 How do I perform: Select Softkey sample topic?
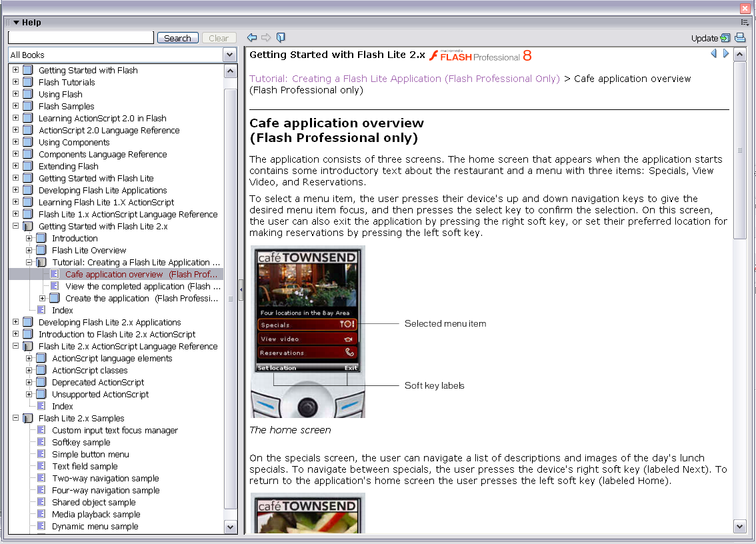tap(81, 443)
